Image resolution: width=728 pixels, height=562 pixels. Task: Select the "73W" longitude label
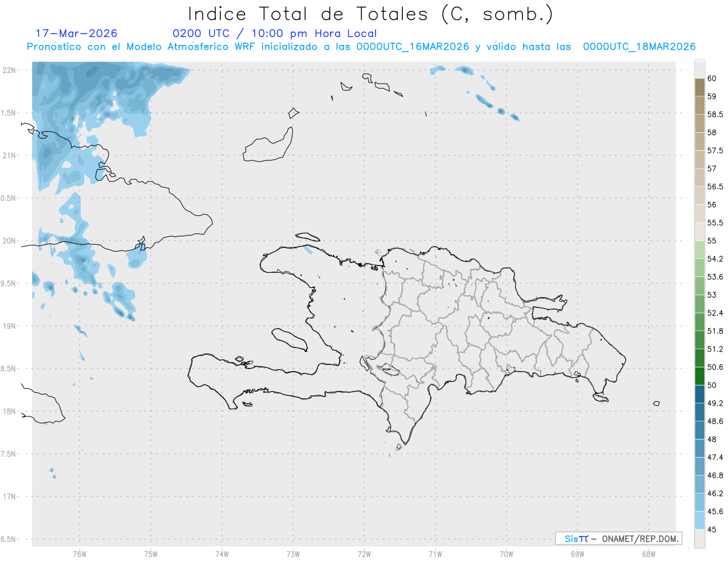(x=292, y=554)
